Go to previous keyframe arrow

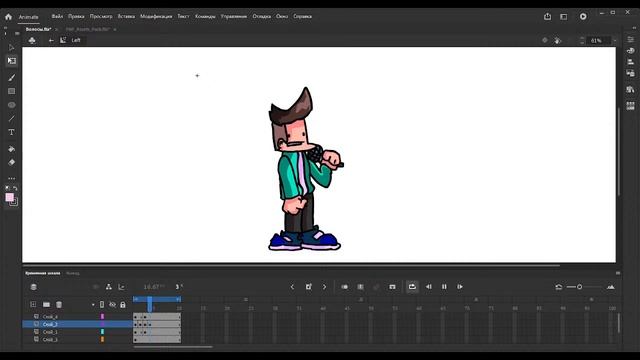pyautogui.click(x=292, y=287)
